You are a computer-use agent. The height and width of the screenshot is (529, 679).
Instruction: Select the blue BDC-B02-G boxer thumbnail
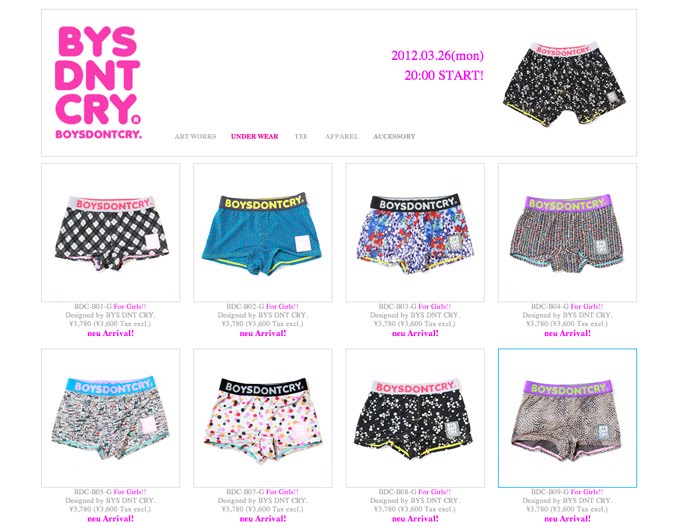(263, 232)
